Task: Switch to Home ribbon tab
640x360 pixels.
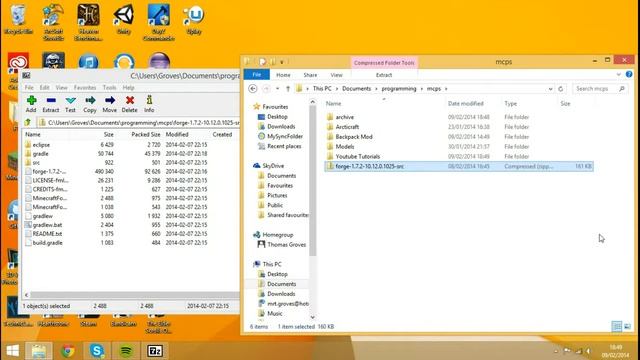Action: point(283,75)
